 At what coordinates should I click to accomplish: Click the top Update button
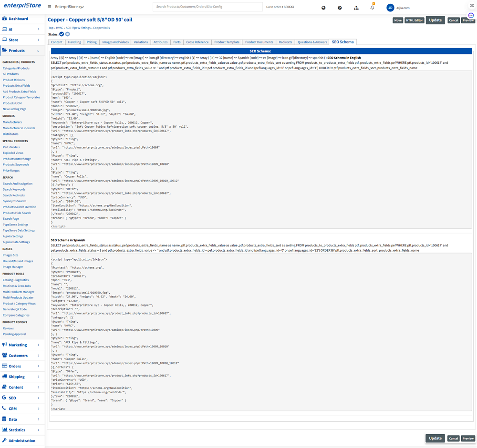click(x=435, y=20)
